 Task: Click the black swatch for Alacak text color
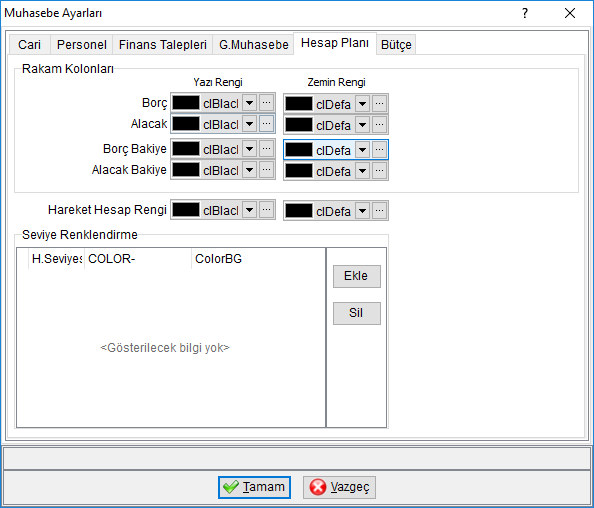tap(186, 124)
